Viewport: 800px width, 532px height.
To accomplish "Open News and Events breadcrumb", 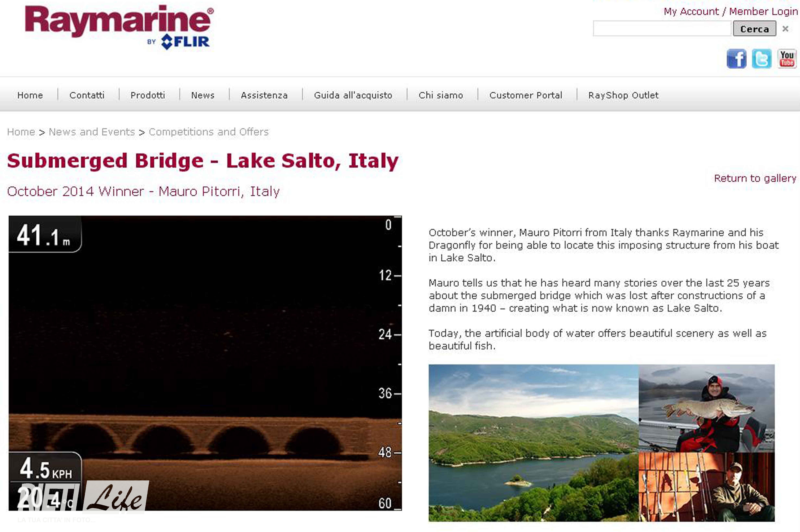I will [x=92, y=132].
